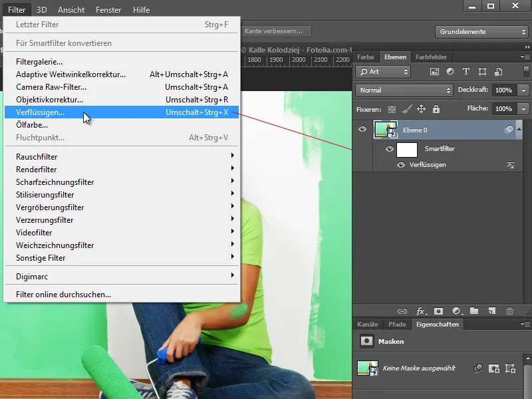Open Normal blend mode dropdown

point(404,90)
